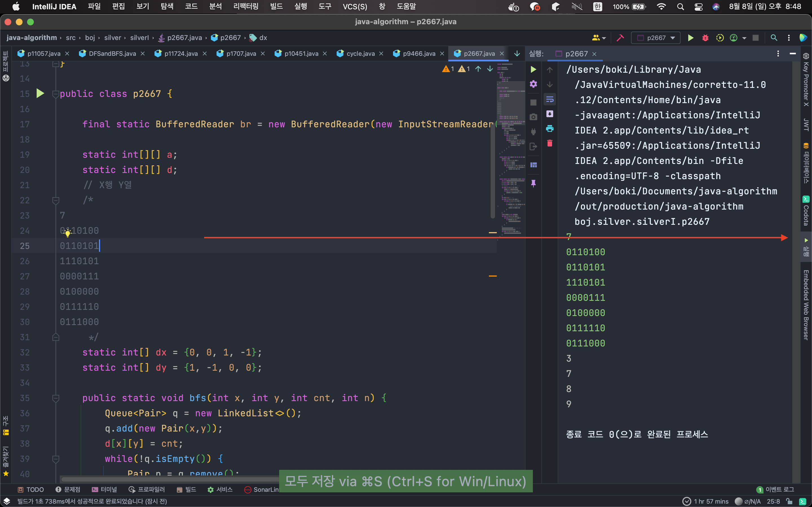
Task: Click the print icon in run panel
Action: (x=550, y=129)
